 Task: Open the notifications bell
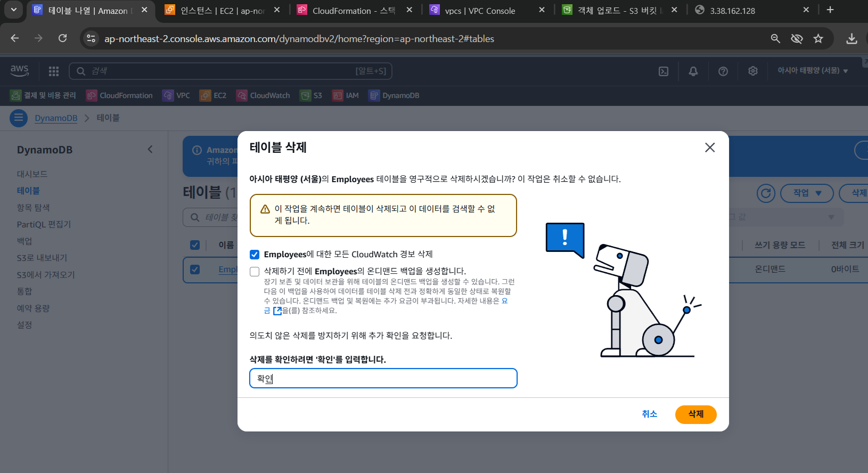click(693, 71)
